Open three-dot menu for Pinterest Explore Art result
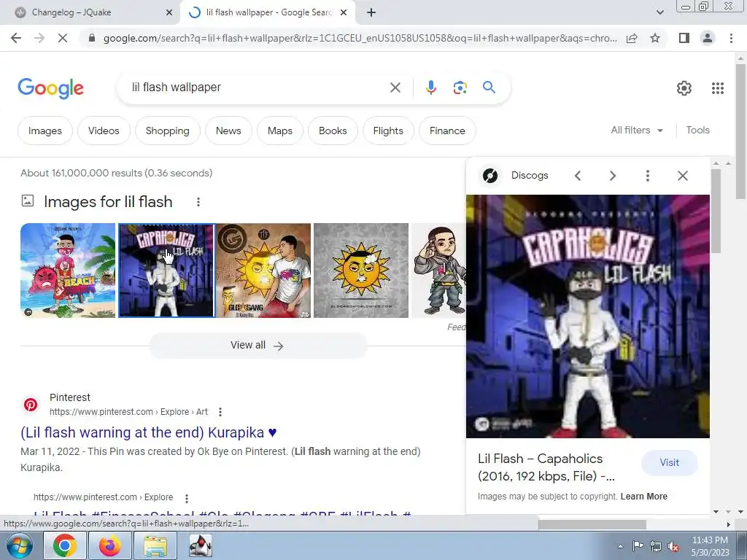This screenshot has height=560, width=747. pos(220,412)
